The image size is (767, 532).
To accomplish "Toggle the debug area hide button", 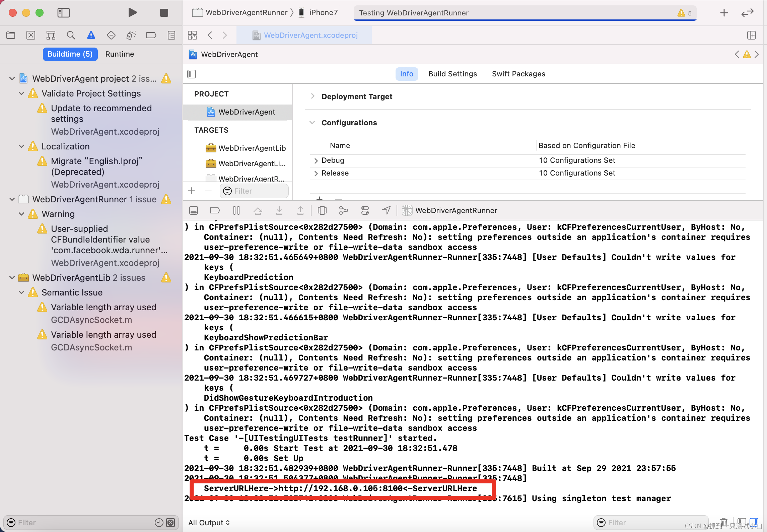I will (x=194, y=210).
